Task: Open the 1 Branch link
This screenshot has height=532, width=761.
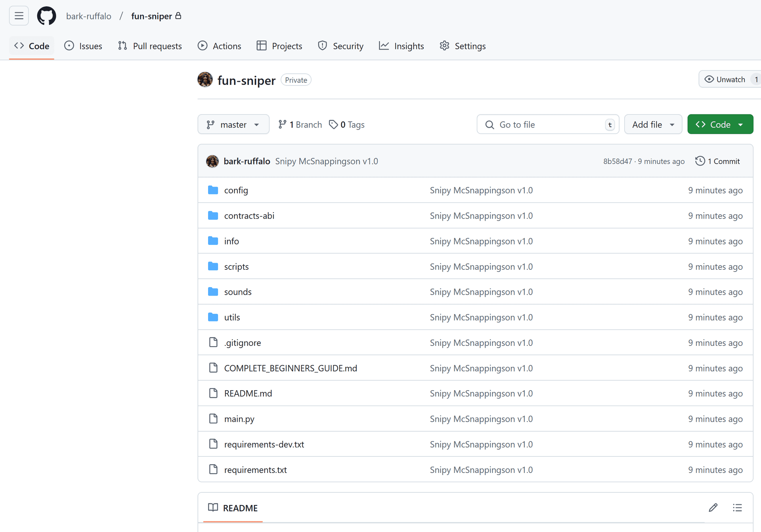Action: point(300,124)
